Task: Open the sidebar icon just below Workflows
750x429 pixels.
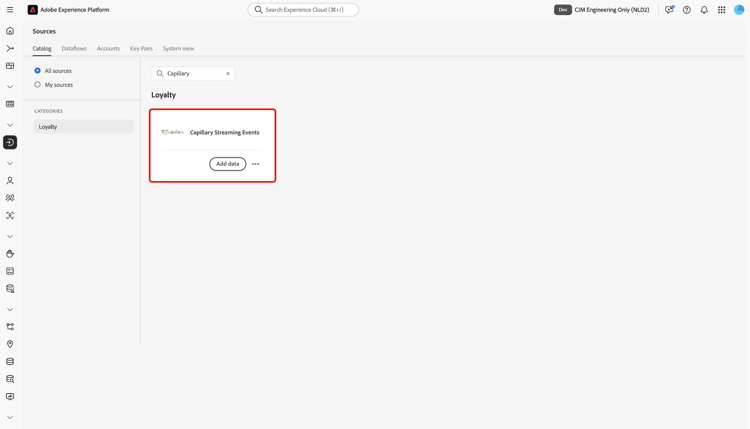Action: (x=10, y=66)
